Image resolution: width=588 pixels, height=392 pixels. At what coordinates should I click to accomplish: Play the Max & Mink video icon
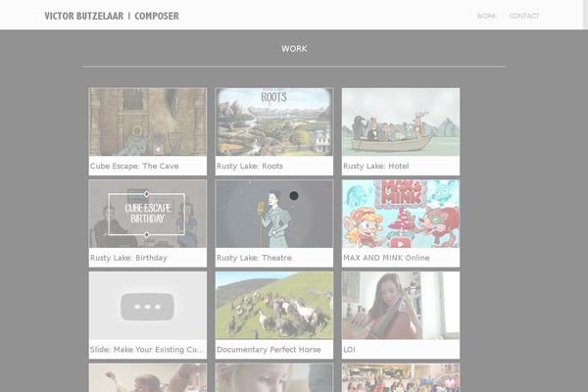[401, 243]
